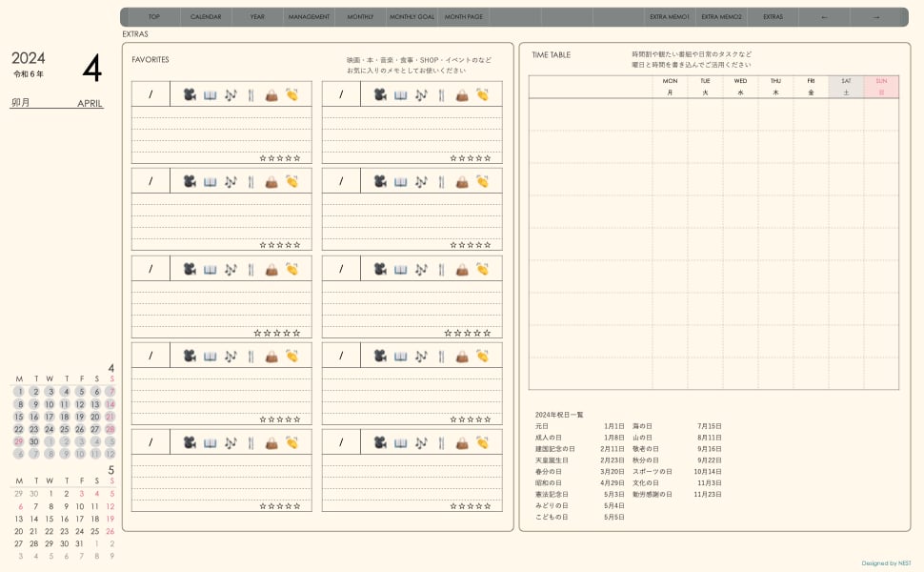The image size is (924, 572).
Task: Go to next page with right arrow
Action: [x=876, y=17]
